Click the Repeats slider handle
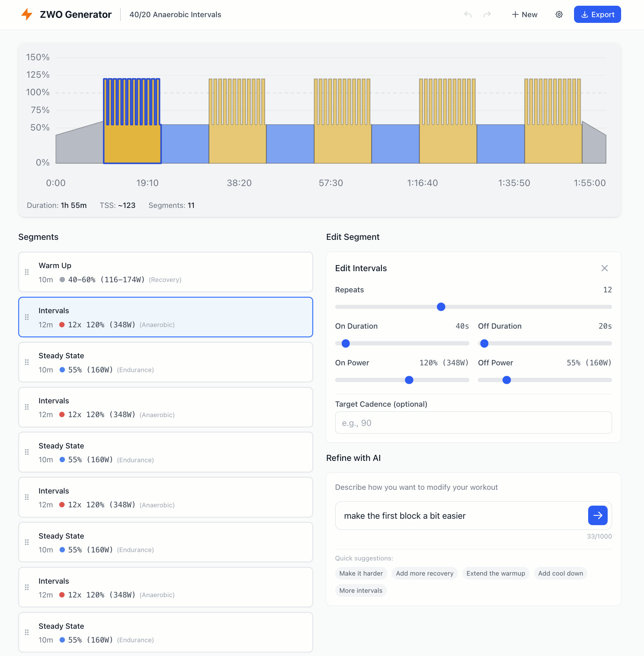 coord(441,307)
